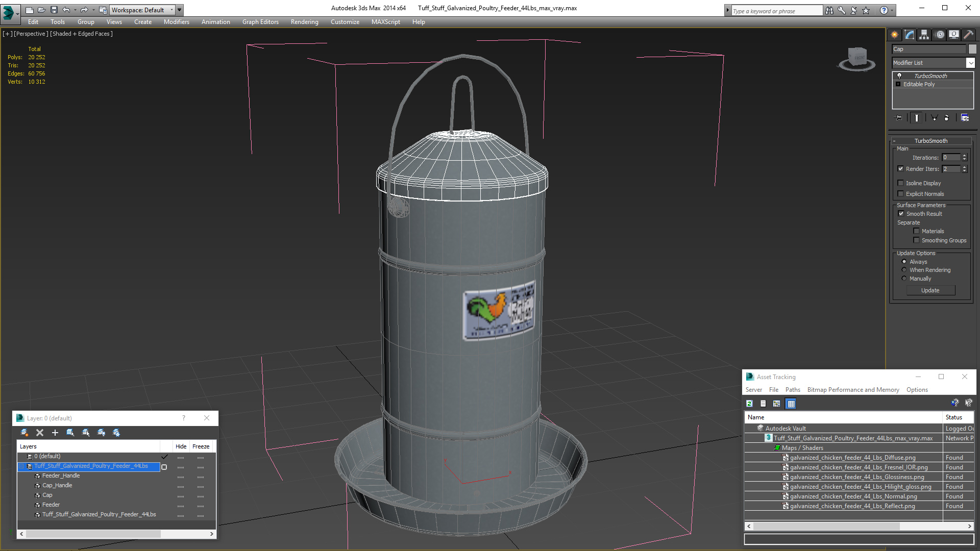Viewport: 980px width, 551px height.
Task: Open the Rendering menu
Action: coord(304,22)
